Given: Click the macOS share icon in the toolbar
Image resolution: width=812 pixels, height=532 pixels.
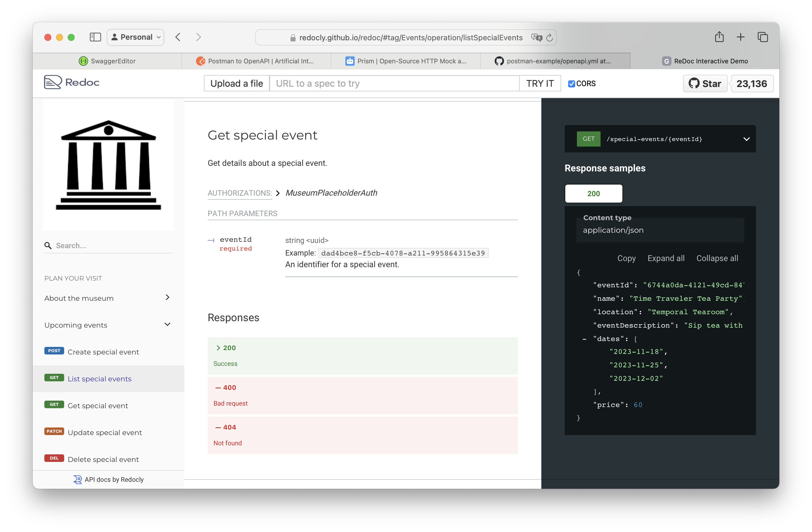Looking at the screenshot, I should point(720,37).
